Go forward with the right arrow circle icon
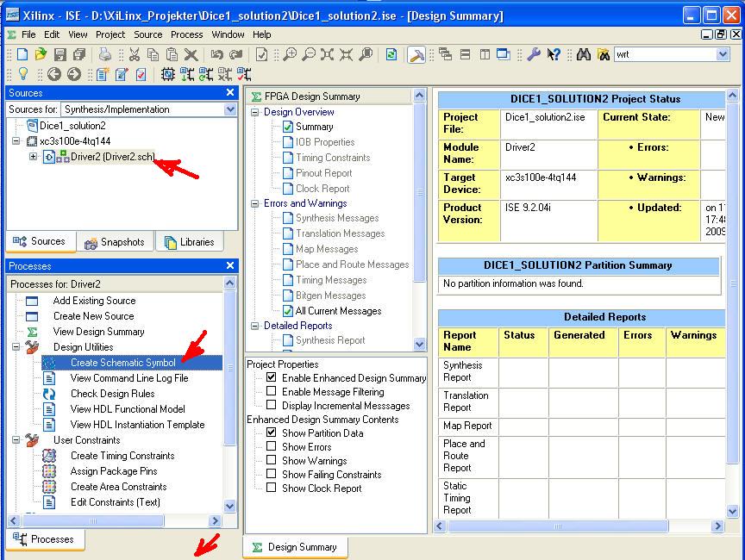The width and height of the screenshot is (745, 560). point(73,74)
